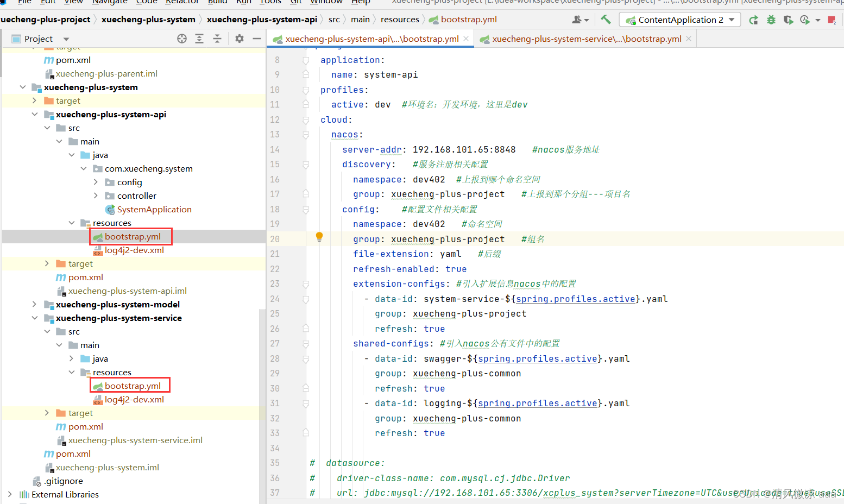Click External Libraries bar-chart icon
Image resolution: width=844 pixels, height=504 pixels.
24,495
